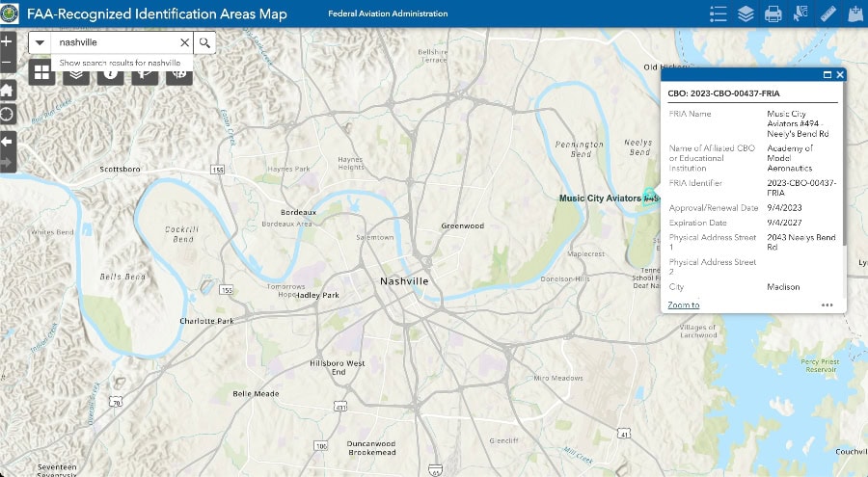Zoom in with the plus button

pyautogui.click(x=7, y=41)
